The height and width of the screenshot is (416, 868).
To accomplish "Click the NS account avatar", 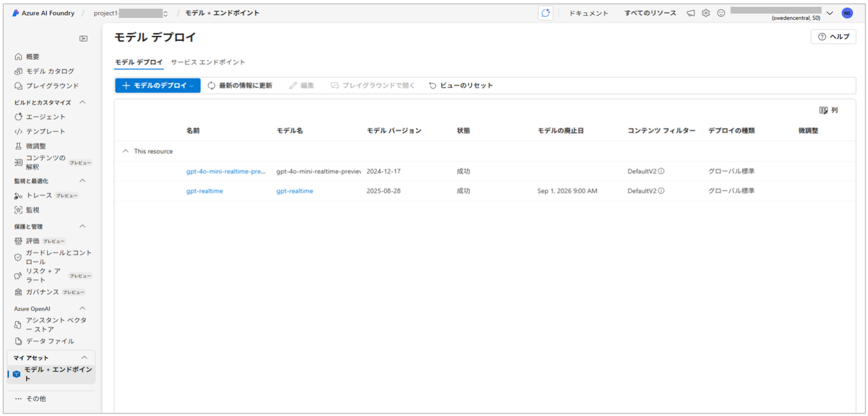I will [847, 13].
